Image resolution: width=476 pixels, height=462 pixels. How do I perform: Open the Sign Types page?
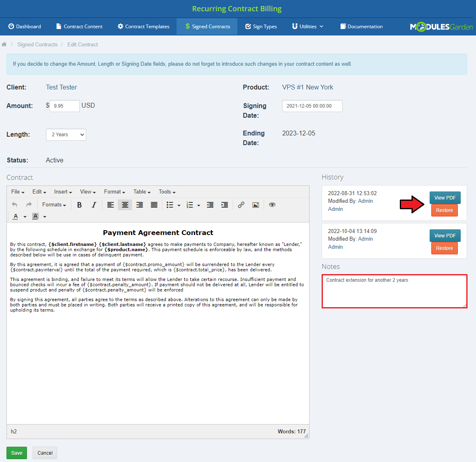(x=261, y=27)
